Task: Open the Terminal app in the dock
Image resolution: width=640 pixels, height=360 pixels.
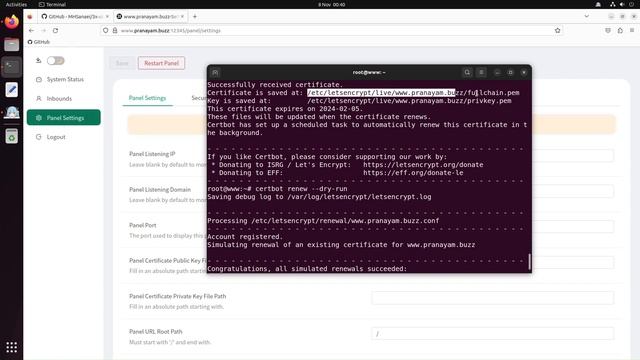Action: click(11, 67)
